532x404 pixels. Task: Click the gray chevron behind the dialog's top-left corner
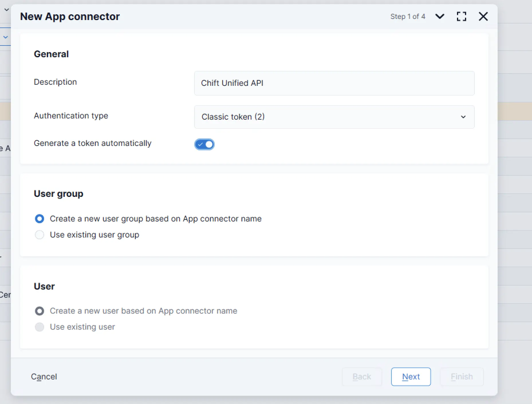click(7, 10)
